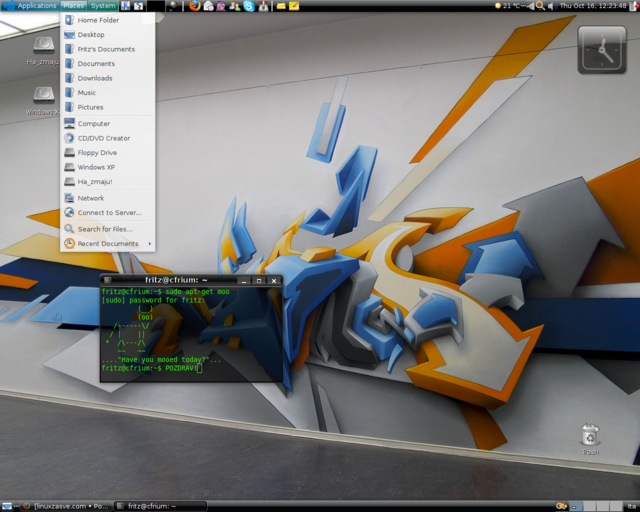Launch Skype from the top panel

[x=249, y=6]
